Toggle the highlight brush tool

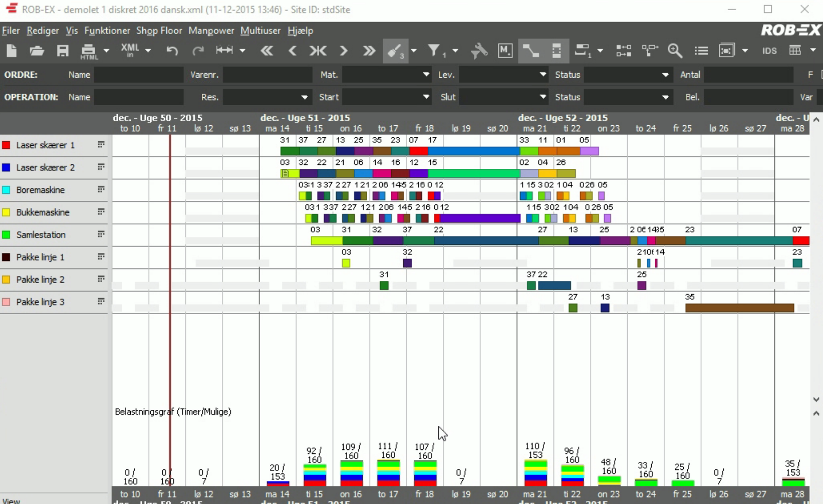tap(395, 51)
